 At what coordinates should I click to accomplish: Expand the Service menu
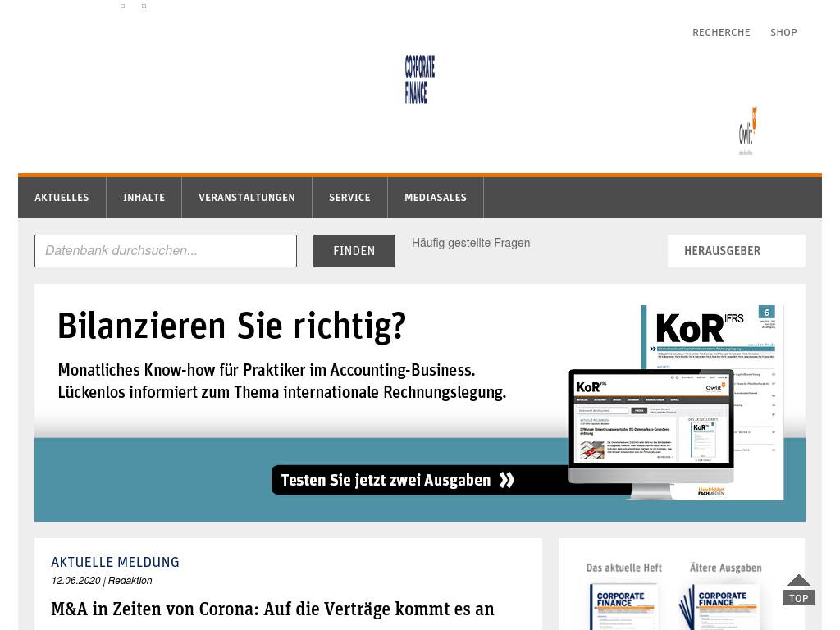tap(349, 198)
